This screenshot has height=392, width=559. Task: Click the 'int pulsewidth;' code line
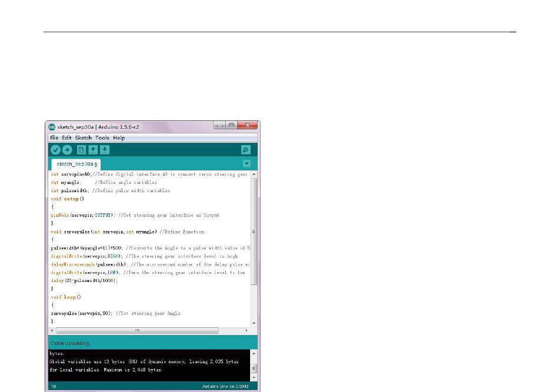tap(111, 191)
